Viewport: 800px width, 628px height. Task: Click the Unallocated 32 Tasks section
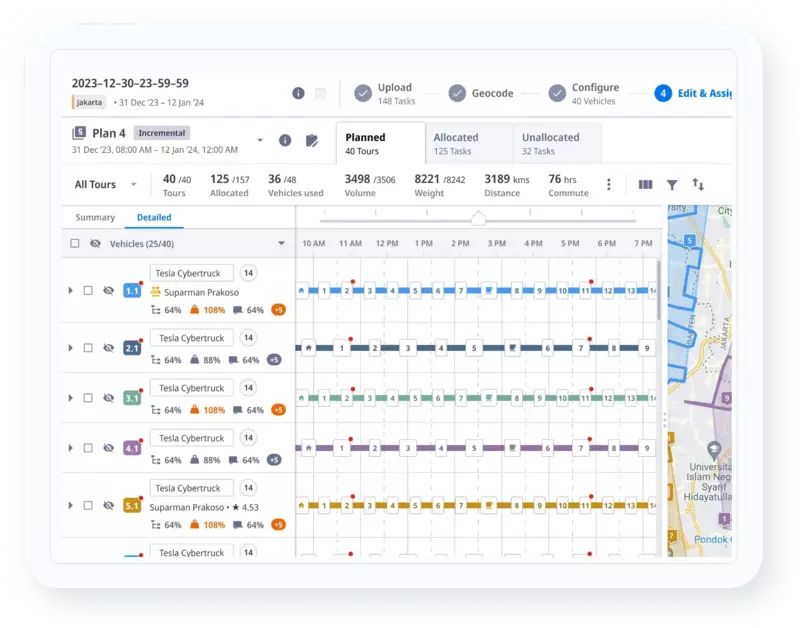(x=553, y=141)
